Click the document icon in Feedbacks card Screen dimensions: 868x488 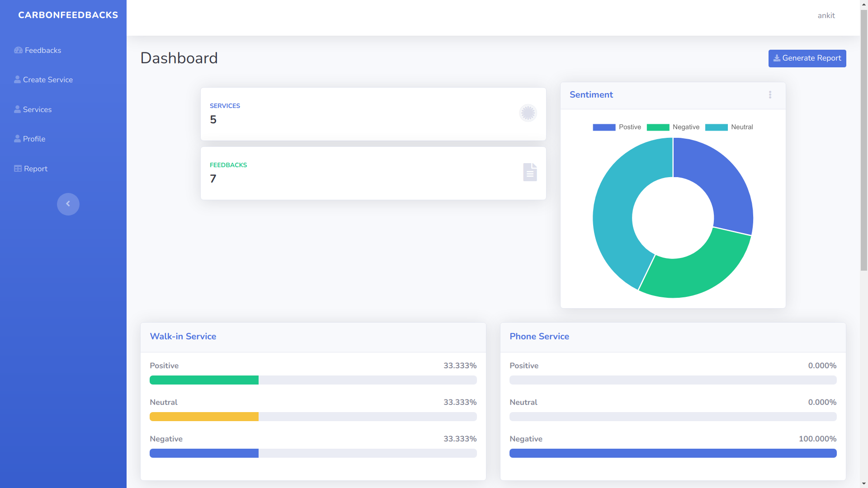(x=530, y=172)
